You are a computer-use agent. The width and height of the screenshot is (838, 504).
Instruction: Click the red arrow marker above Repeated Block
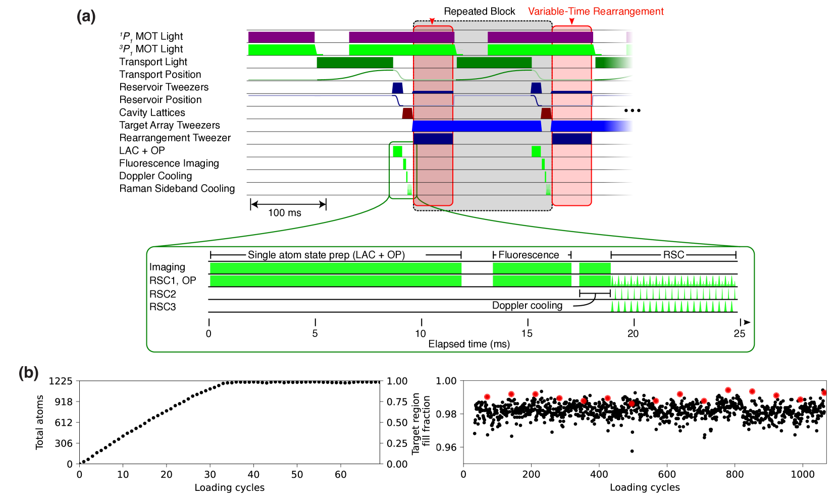432,21
